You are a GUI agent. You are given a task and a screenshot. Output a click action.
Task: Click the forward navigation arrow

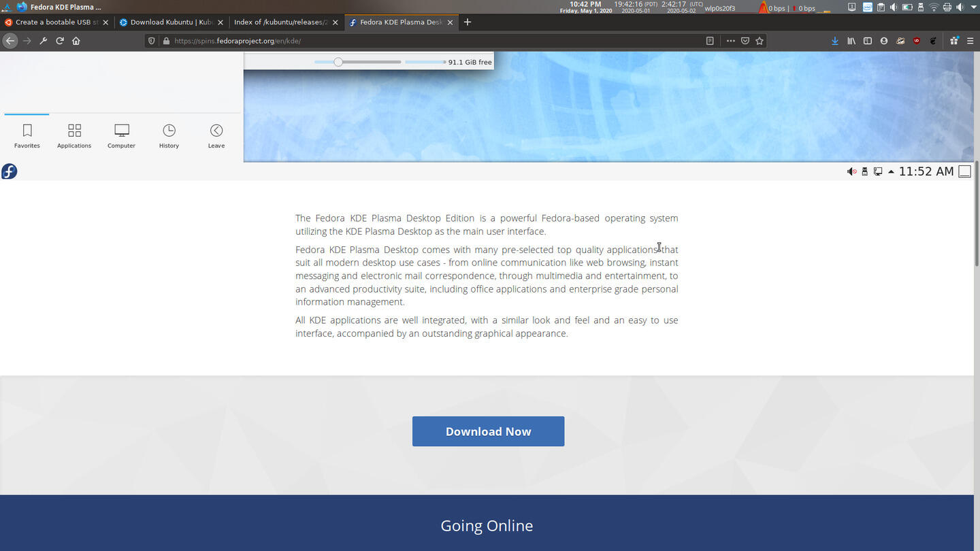pos(27,41)
